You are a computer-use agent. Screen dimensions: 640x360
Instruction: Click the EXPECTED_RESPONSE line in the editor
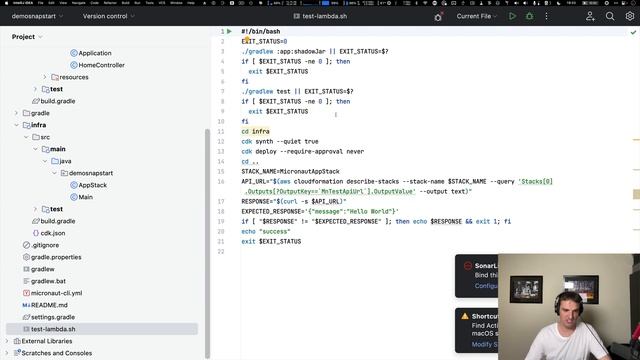tap(320, 211)
